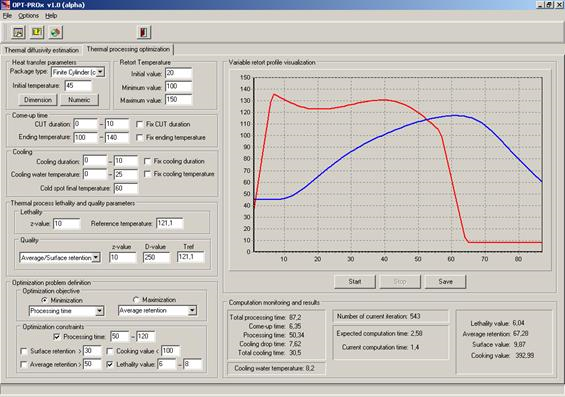The height and width of the screenshot is (397, 565).
Task: Uncheck the Lethality value constraint checkbox
Action: click(x=110, y=364)
